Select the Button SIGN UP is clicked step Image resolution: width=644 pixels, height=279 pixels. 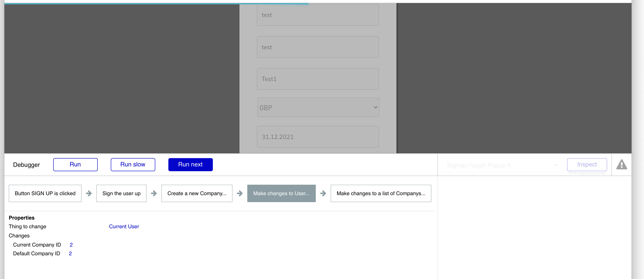tap(45, 193)
